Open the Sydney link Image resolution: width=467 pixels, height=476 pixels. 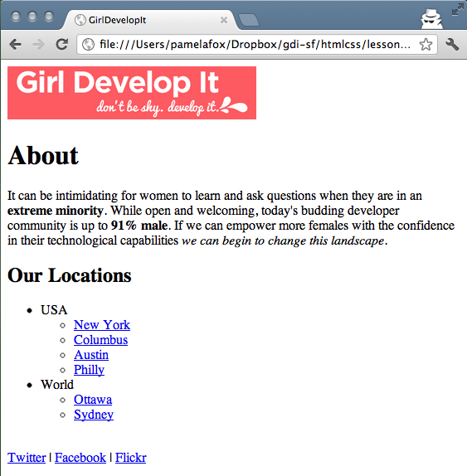point(94,415)
